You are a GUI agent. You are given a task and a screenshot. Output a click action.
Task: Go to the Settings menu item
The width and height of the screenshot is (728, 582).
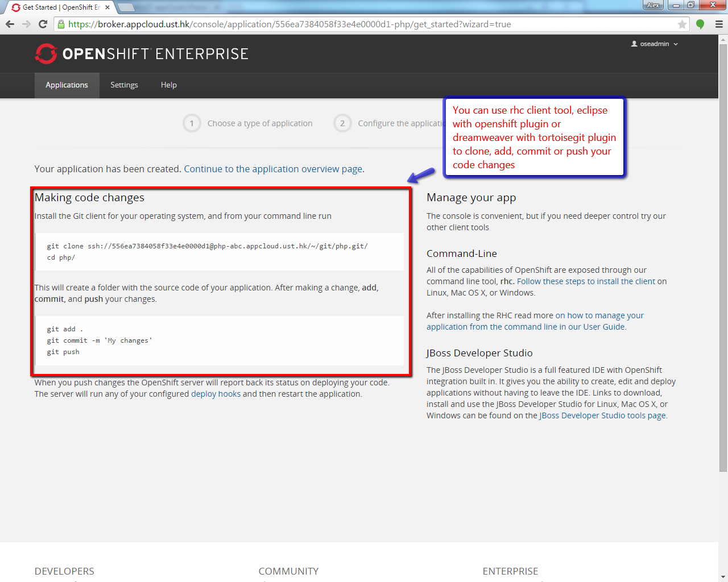click(x=124, y=85)
